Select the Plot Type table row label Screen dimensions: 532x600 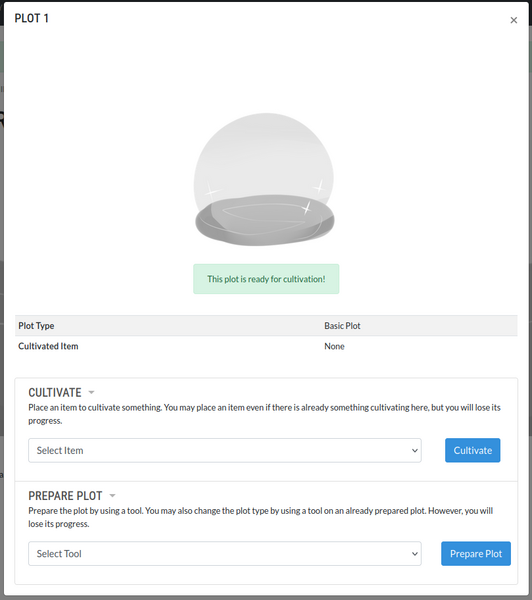click(x=36, y=326)
